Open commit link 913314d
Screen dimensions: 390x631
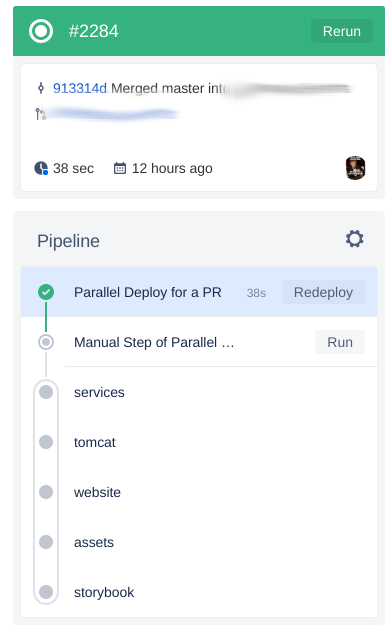coord(80,88)
